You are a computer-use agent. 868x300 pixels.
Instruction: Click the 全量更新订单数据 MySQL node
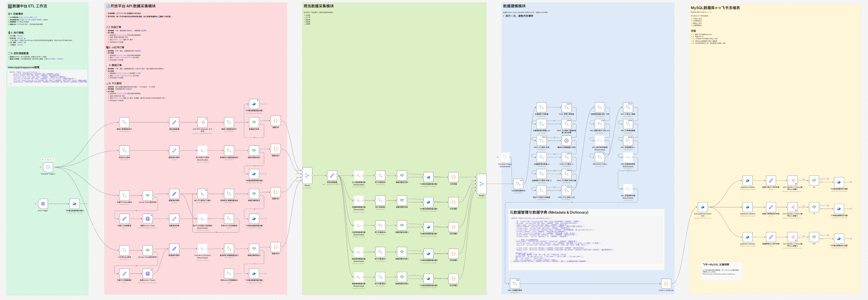[541, 107]
